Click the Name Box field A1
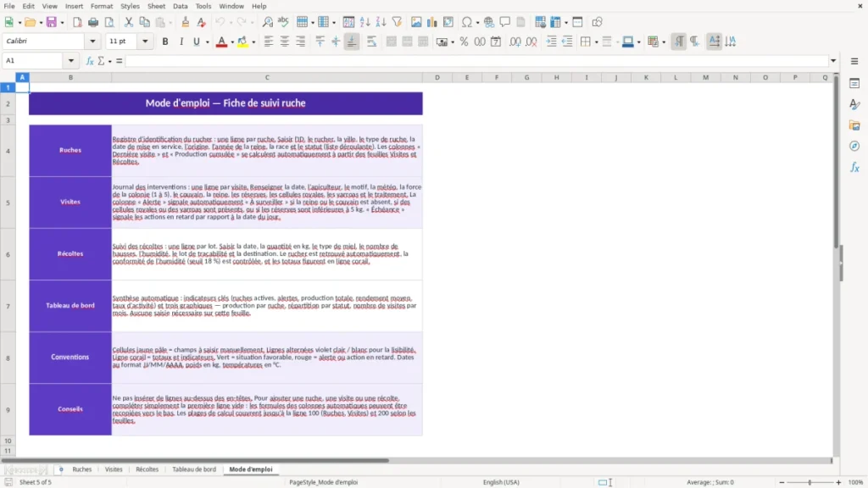This screenshot has width=868, height=488. coord(34,60)
